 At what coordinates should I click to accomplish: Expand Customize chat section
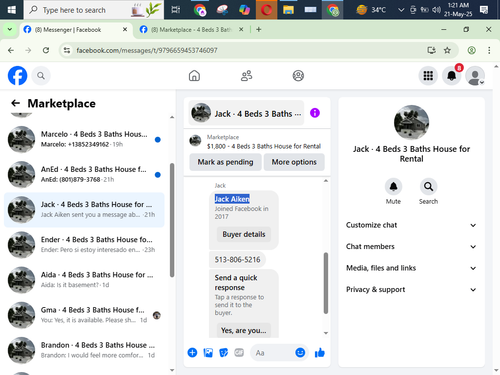point(411,225)
